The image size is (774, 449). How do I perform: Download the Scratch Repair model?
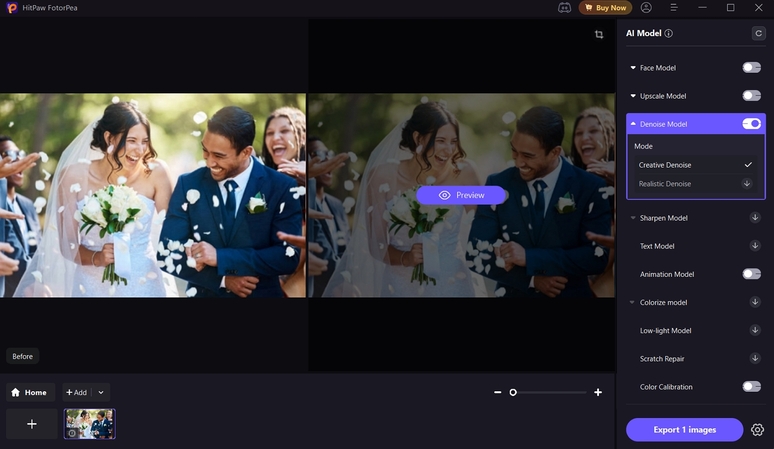tap(755, 358)
